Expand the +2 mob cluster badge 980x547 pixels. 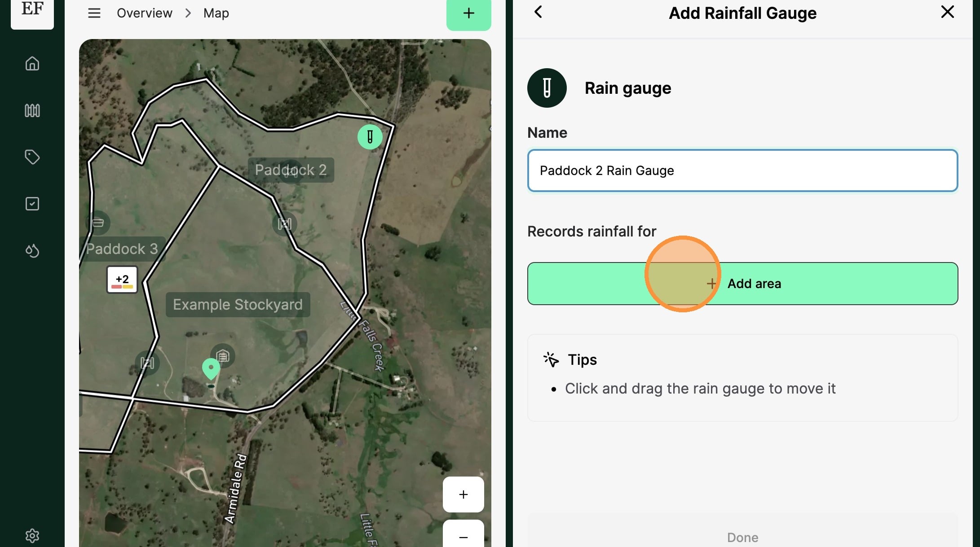pyautogui.click(x=122, y=280)
